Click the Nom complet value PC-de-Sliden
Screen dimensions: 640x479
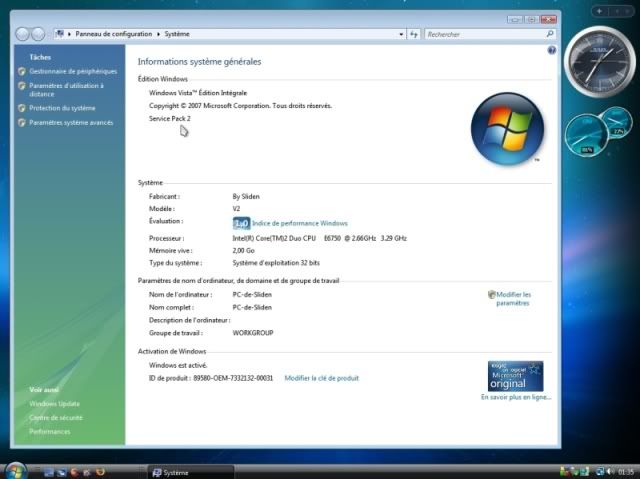pyautogui.click(x=252, y=307)
